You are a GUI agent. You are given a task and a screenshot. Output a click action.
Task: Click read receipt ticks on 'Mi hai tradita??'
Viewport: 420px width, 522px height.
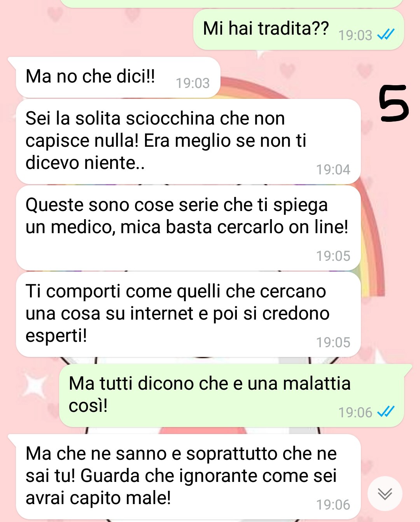coord(386,35)
